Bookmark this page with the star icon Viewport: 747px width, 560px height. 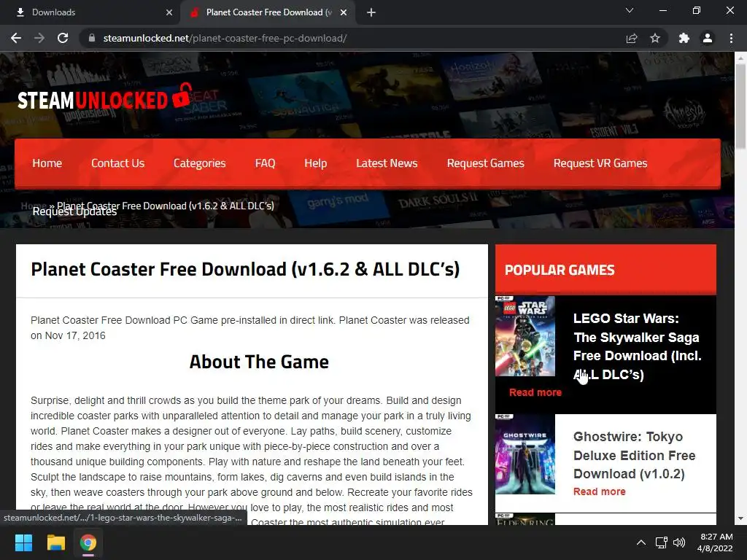point(655,38)
